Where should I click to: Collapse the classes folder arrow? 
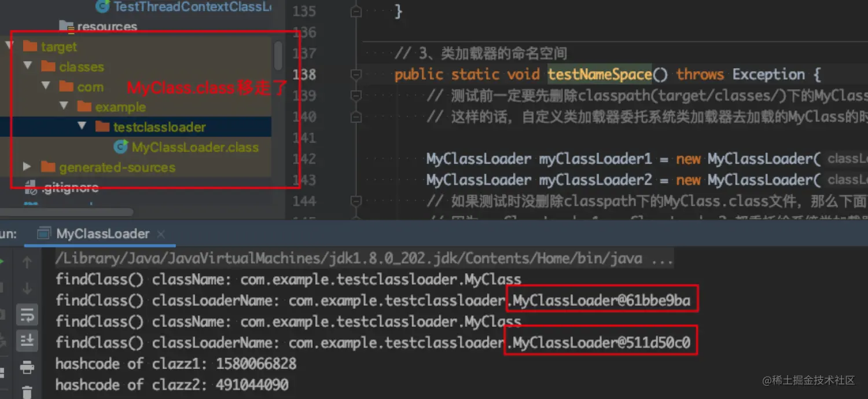click(x=27, y=66)
